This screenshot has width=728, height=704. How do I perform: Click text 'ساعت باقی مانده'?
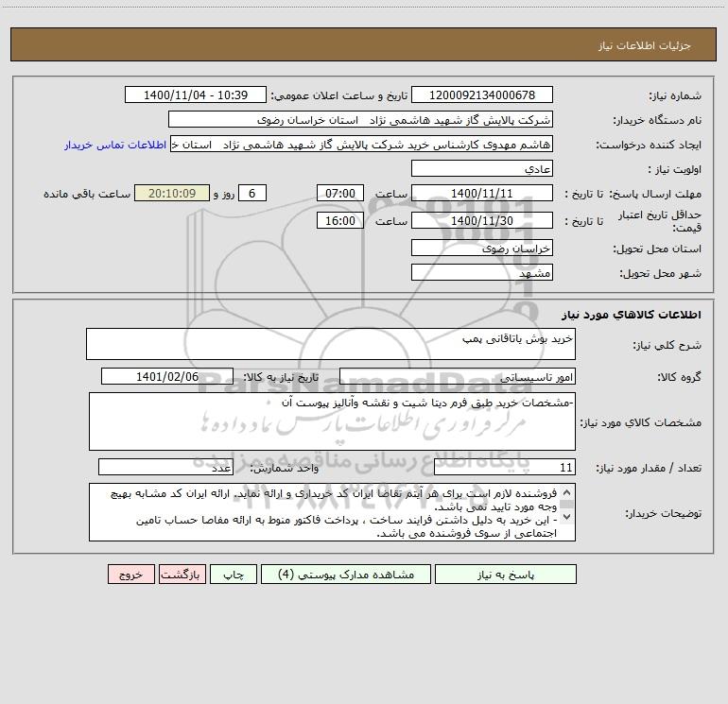pos(87,194)
